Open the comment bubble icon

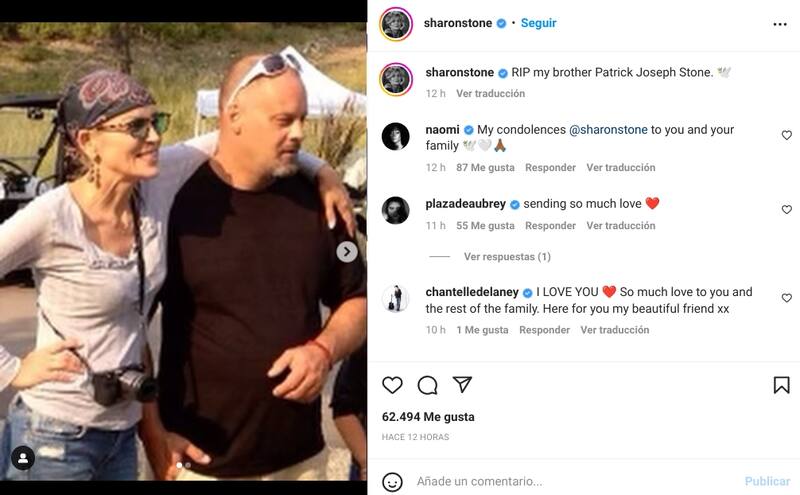point(427,385)
